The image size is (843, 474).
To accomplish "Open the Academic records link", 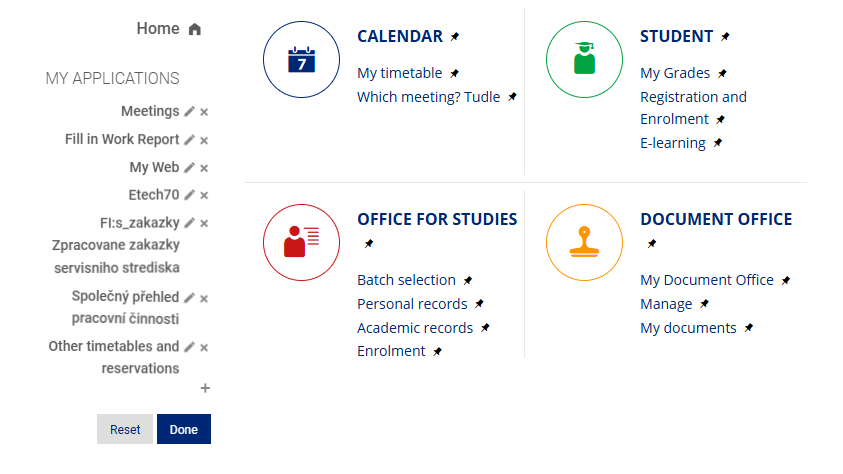I will click(414, 328).
